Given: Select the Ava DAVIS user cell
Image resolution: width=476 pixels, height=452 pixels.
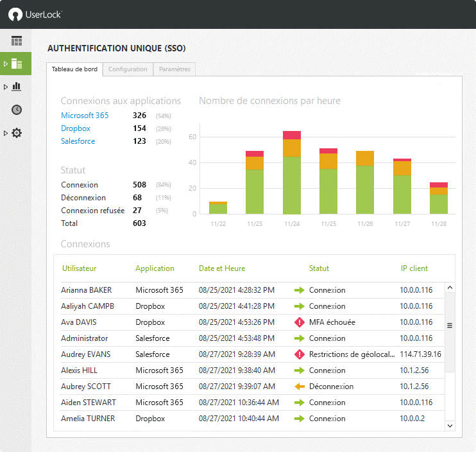Looking at the screenshot, I should tap(79, 322).
